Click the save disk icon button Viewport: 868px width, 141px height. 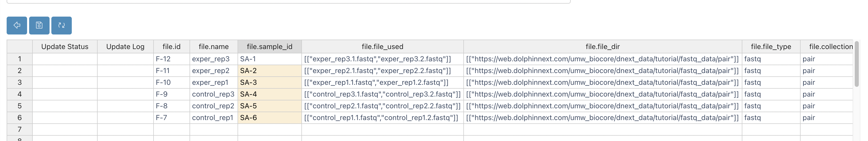click(x=39, y=25)
